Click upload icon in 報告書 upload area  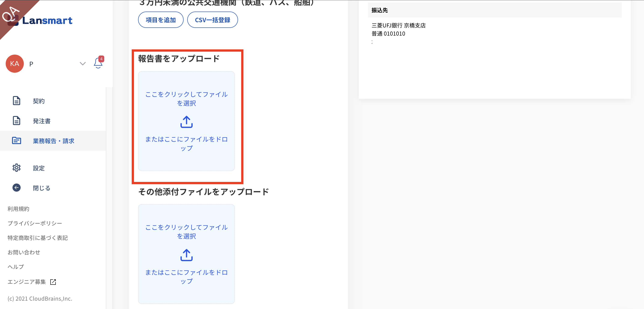(x=186, y=122)
